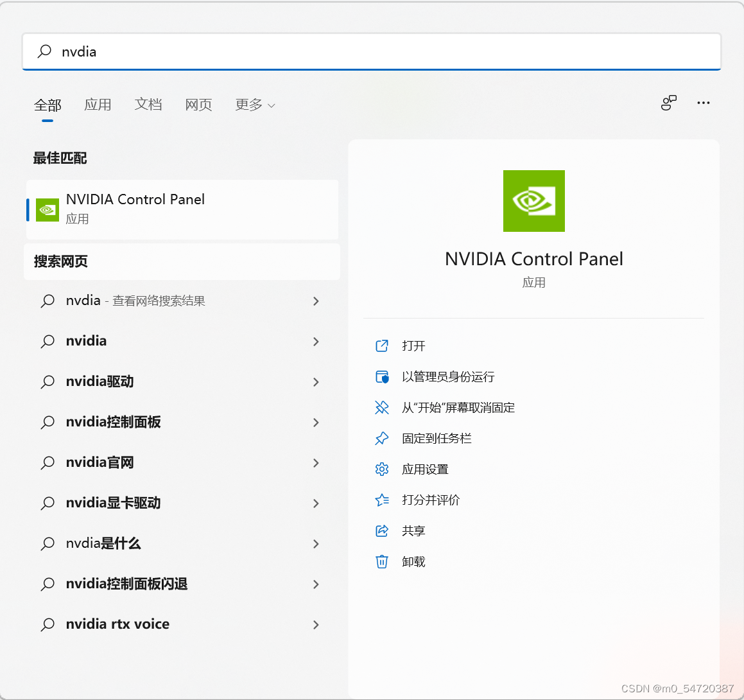The height and width of the screenshot is (700, 744).
Task: Expand the 更多 dropdown
Action: pyautogui.click(x=255, y=105)
